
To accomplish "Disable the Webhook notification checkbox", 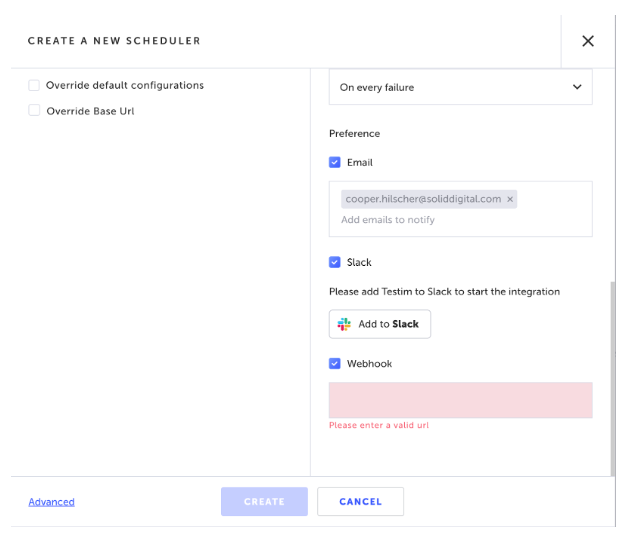I will pyautogui.click(x=335, y=364).
